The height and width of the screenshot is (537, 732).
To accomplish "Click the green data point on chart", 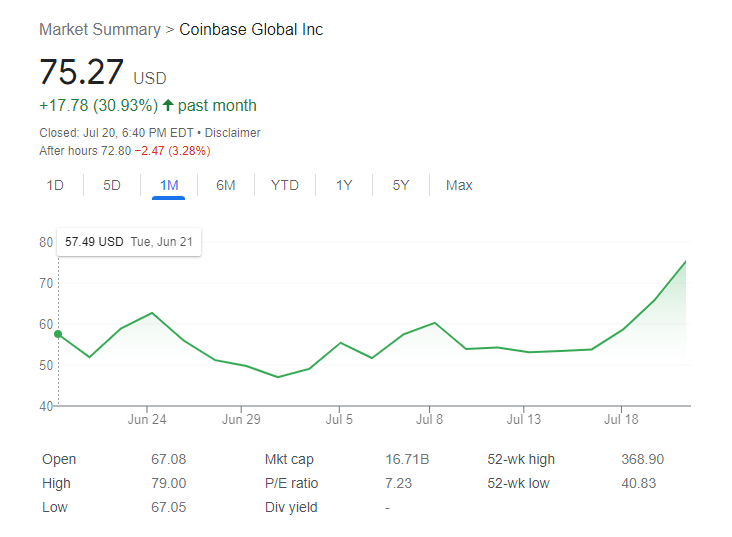I will click(58, 334).
